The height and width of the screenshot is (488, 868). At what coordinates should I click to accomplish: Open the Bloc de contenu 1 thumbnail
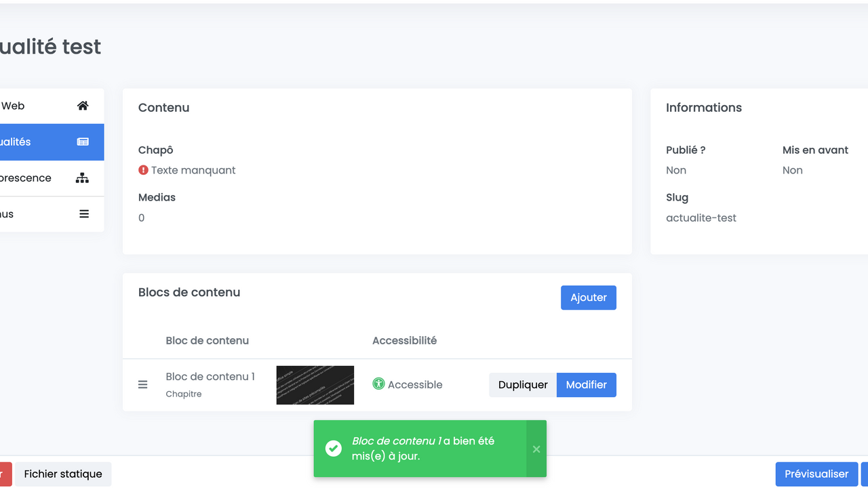315,385
